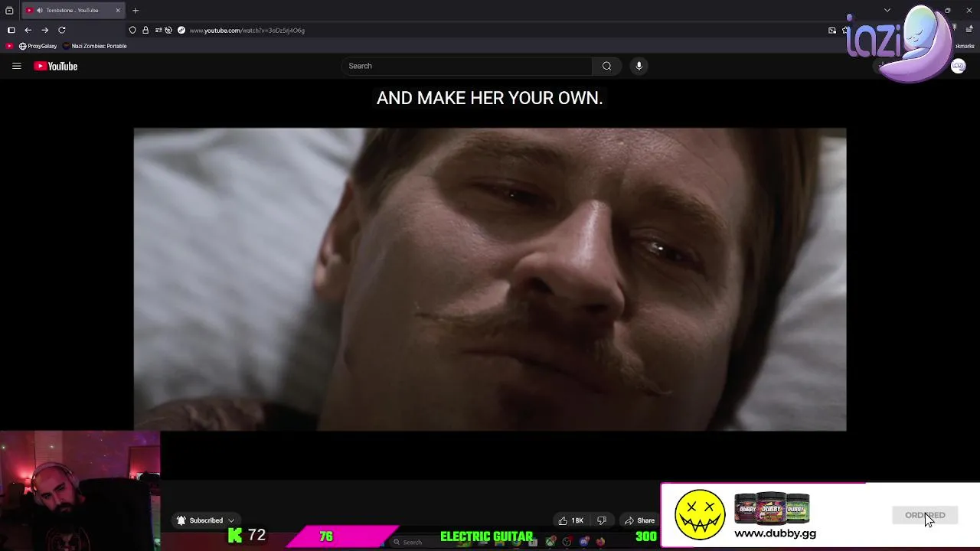This screenshot has height=551, width=980.
Task: Open a new tab with the plus button
Action: coord(136,10)
